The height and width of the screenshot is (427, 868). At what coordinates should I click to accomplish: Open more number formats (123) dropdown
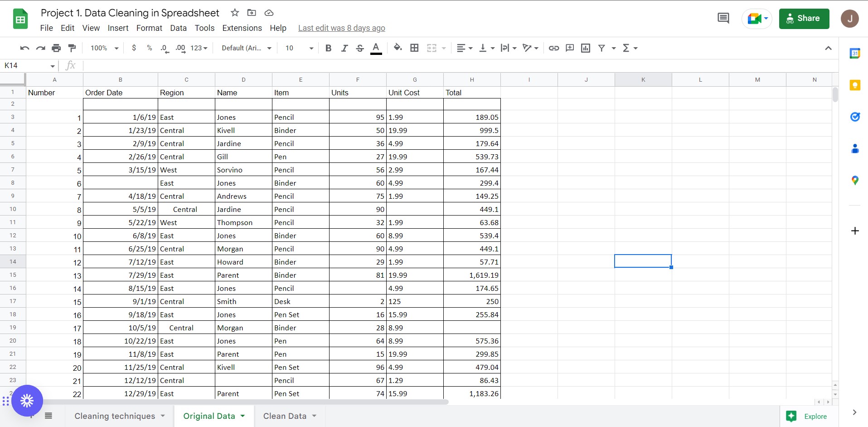click(199, 48)
